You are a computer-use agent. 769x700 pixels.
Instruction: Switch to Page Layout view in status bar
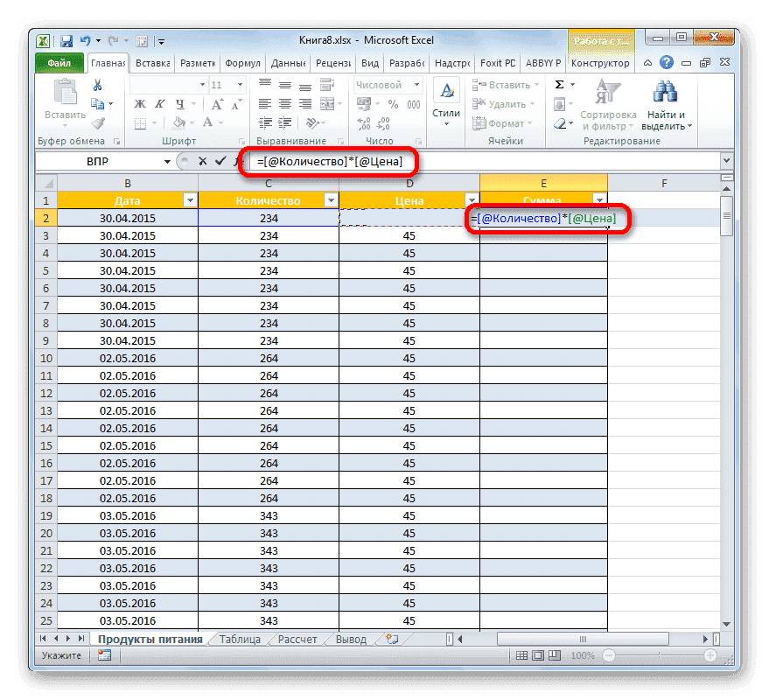(537, 654)
